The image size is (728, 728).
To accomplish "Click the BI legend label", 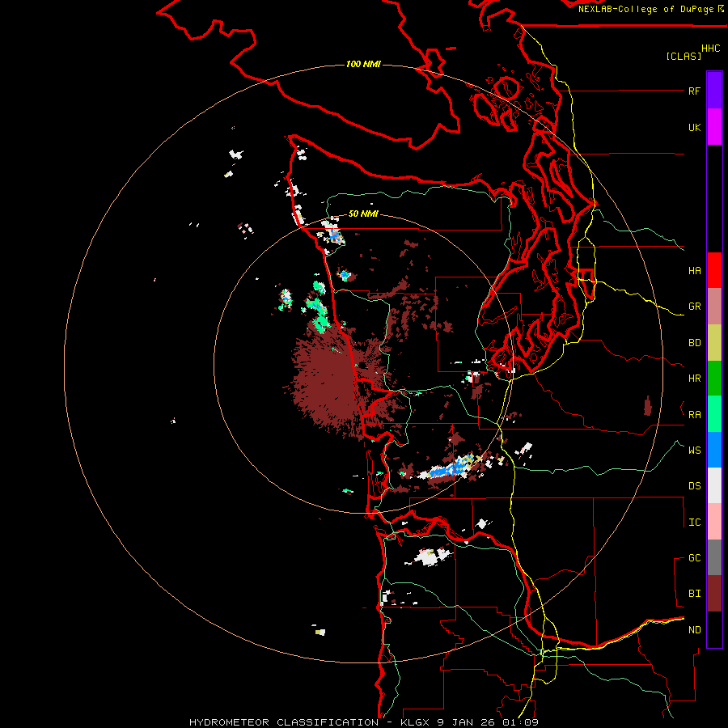I will 694,594.
